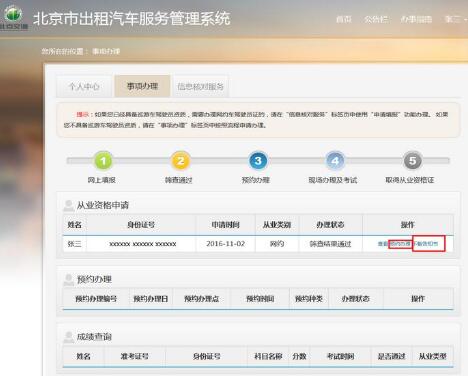Click the 申请时间 column header
This screenshot has width=468, height=376.
[226, 225]
